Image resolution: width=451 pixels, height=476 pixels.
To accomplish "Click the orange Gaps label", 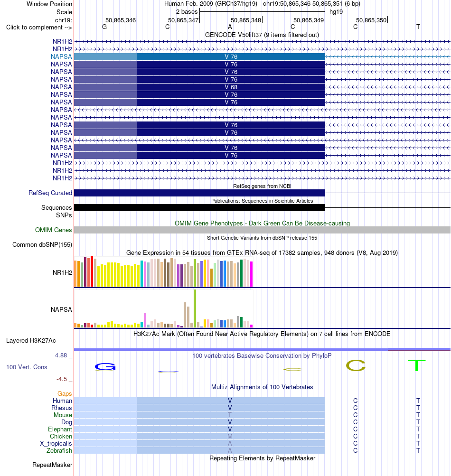I will pyautogui.click(x=65, y=394).
